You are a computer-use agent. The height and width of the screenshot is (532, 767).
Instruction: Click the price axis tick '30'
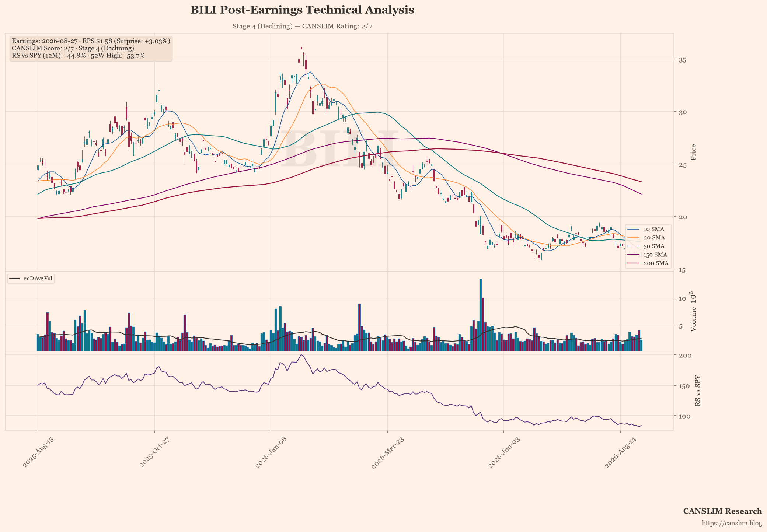(x=682, y=112)
